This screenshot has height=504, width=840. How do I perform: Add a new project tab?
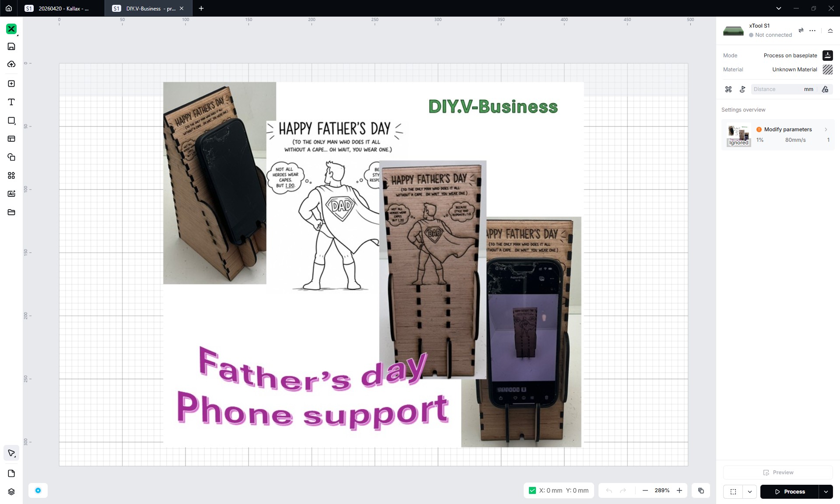[x=201, y=8]
